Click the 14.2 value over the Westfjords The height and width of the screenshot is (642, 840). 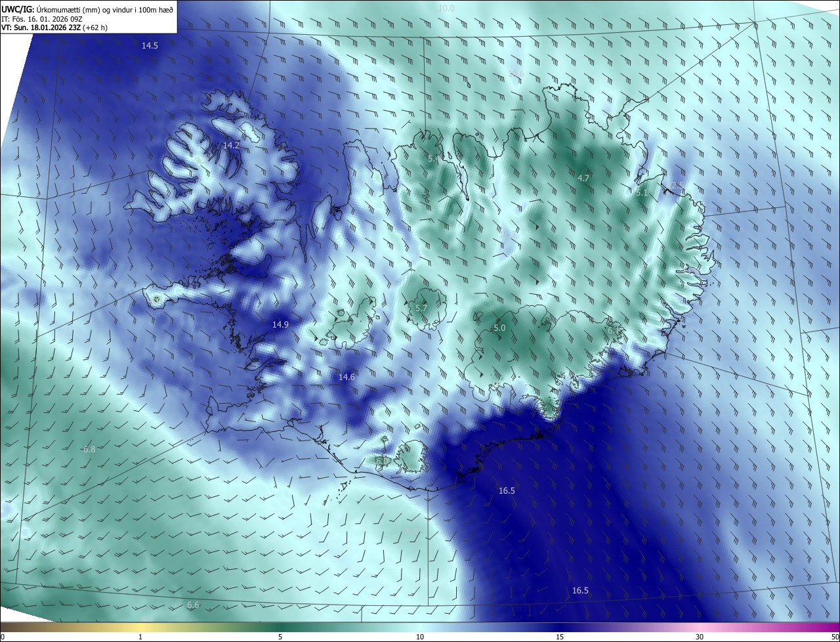pyautogui.click(x=231, y=145)
